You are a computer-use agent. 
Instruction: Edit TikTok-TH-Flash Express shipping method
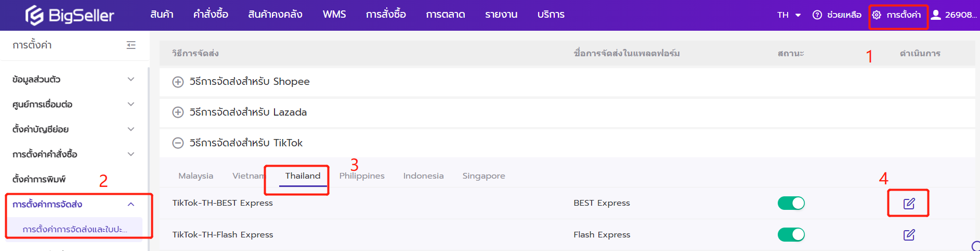(x=908, y=235)
